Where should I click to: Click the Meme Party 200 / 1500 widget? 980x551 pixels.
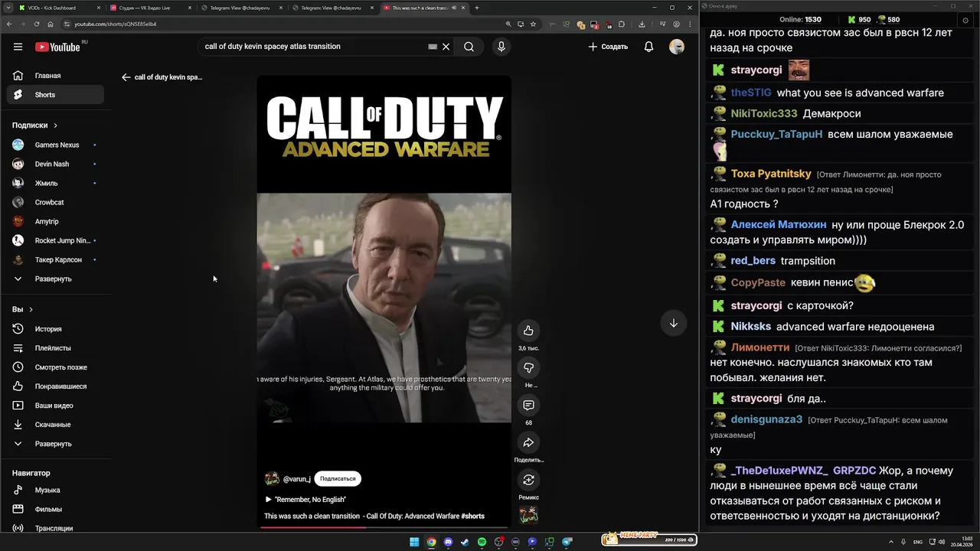[649, 540]
